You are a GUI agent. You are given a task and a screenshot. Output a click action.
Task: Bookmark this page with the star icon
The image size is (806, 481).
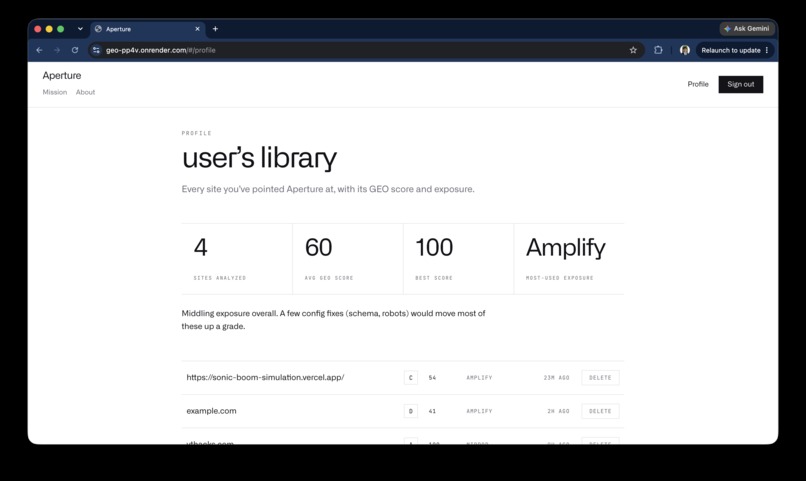click(633, 50)
